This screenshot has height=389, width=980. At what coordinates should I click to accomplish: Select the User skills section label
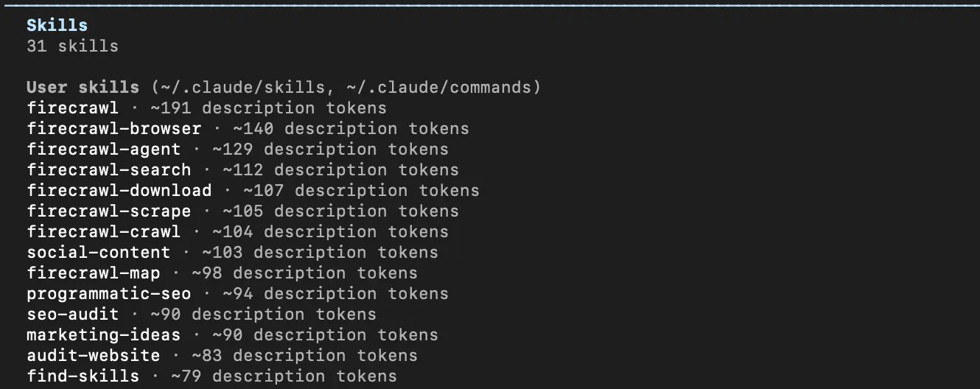[x=83, y=87]
